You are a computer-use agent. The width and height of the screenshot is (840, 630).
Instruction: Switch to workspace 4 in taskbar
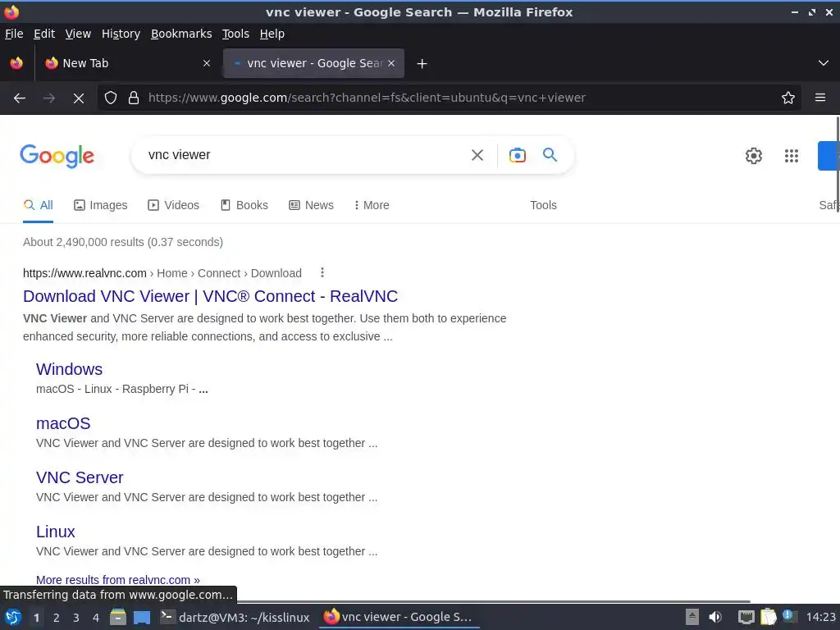(96, 618)
